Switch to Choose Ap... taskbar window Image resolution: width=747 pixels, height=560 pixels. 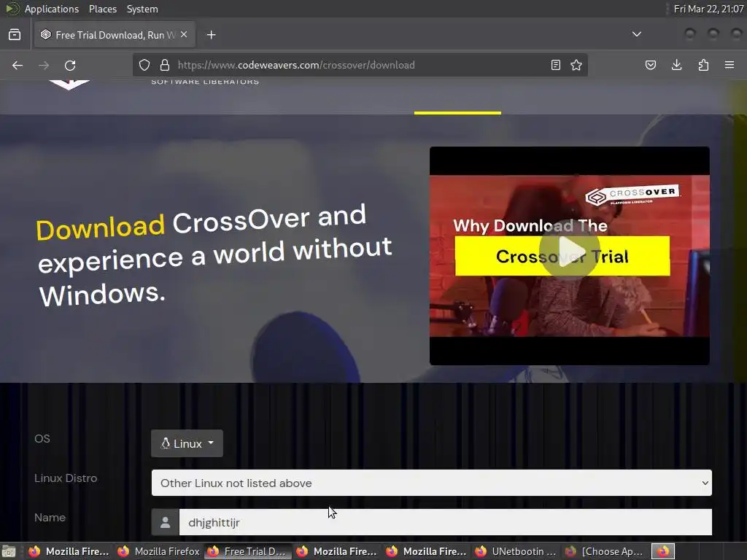click(605, 551)
